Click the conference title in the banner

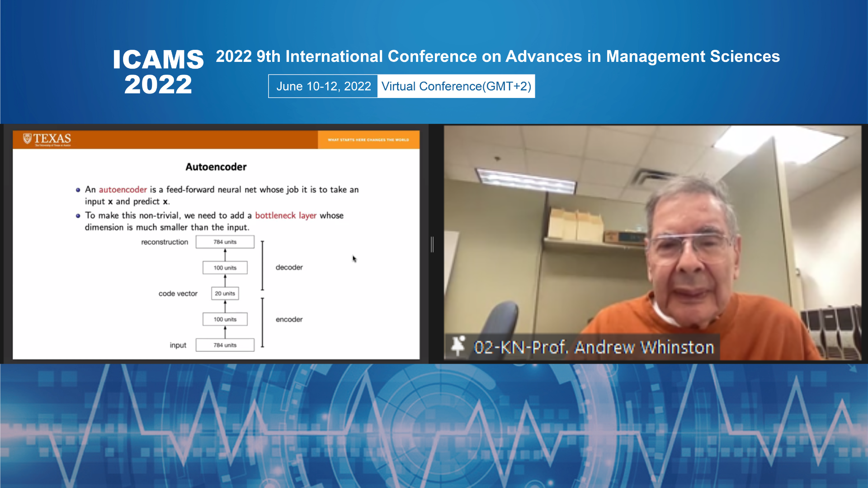(498, 56)
